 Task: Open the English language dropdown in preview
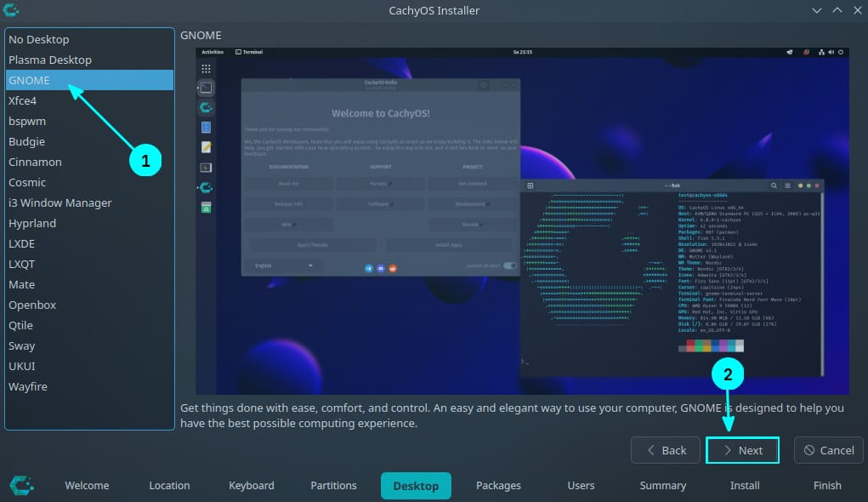tap(281, 265)
